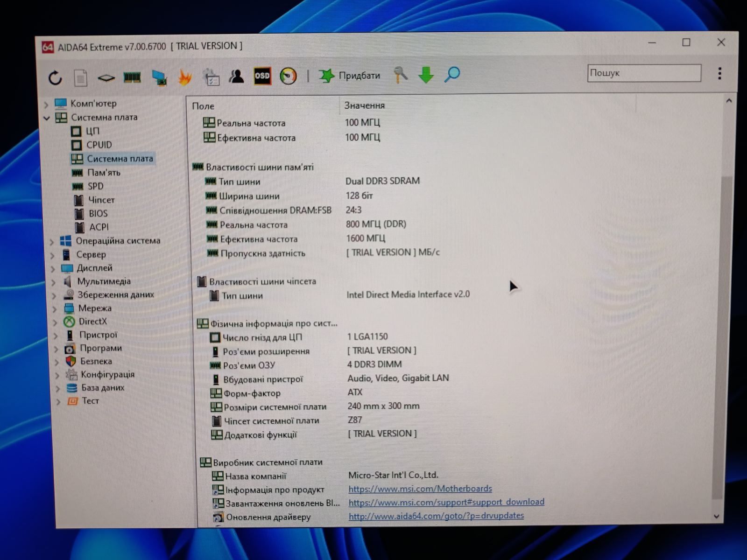This screenshot has height=560, width=747.
Task: Select Безпека in the tree
Action: (96, 361)
